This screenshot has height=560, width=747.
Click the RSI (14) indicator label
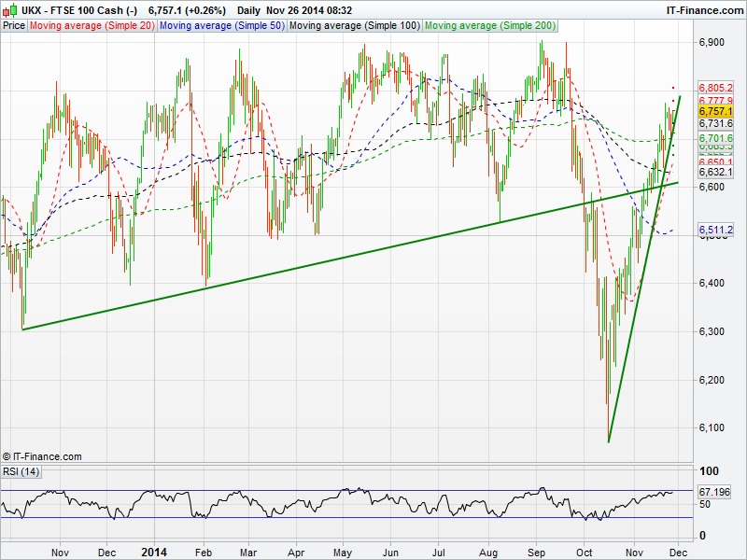pyautogui.click(x=21, y=470)
